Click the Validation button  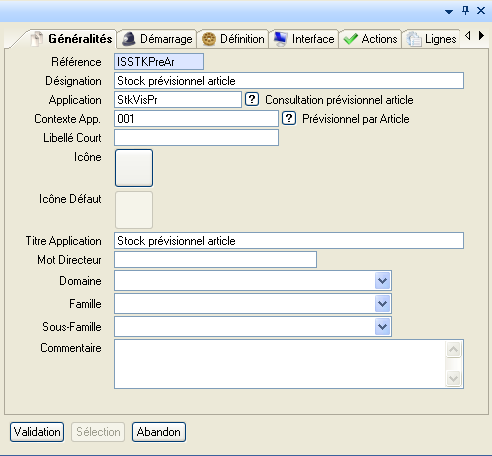point(37,432)
